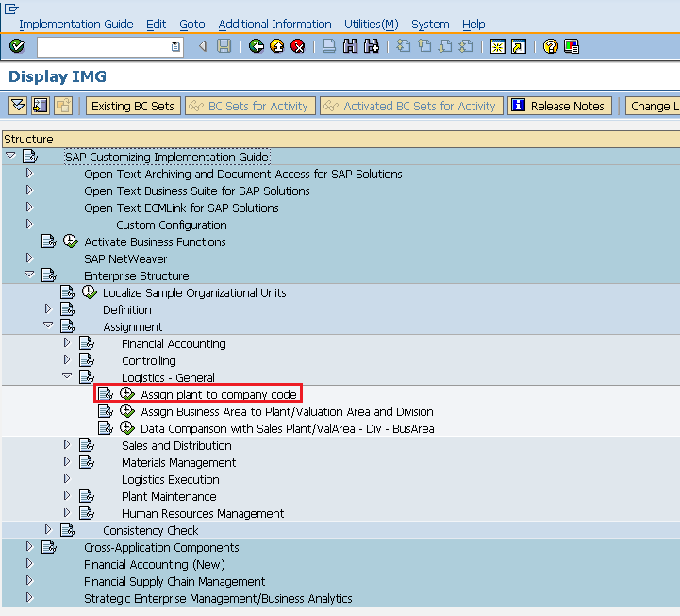Screen dimensions: 680x616
Task: Open the SAP window menu icon at top-left
Action: point(11,8)
